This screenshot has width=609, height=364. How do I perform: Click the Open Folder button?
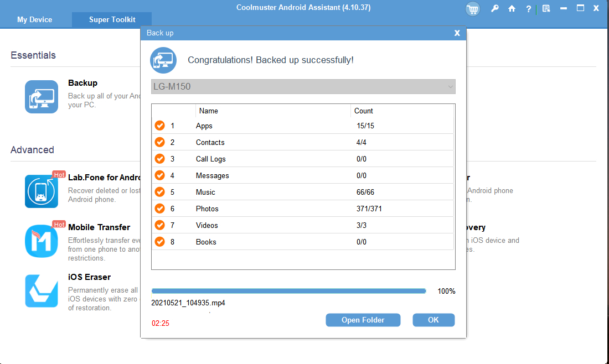(x=363, y=320)
